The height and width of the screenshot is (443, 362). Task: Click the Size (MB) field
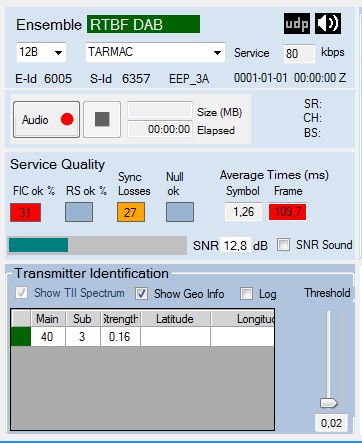tap(160, 110)
